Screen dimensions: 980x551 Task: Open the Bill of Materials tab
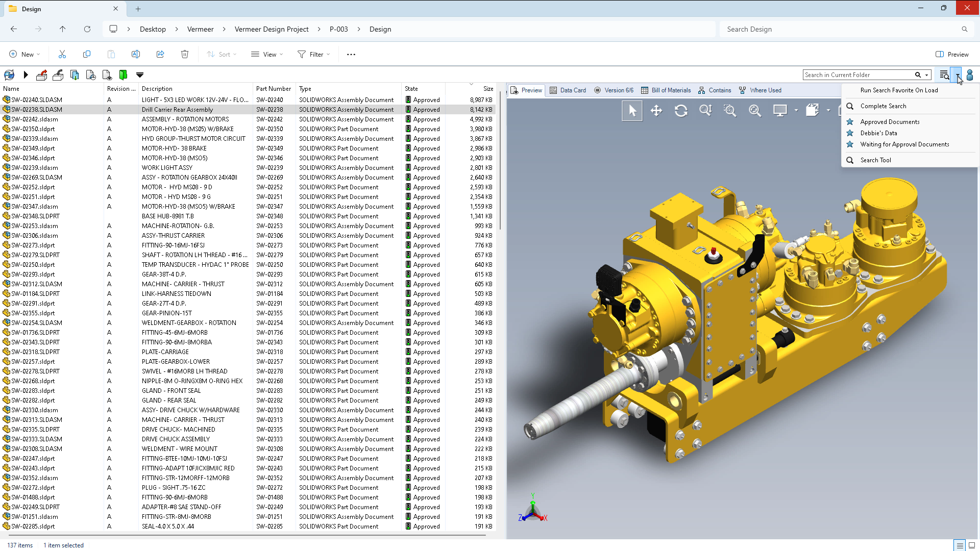pos(666,90)
